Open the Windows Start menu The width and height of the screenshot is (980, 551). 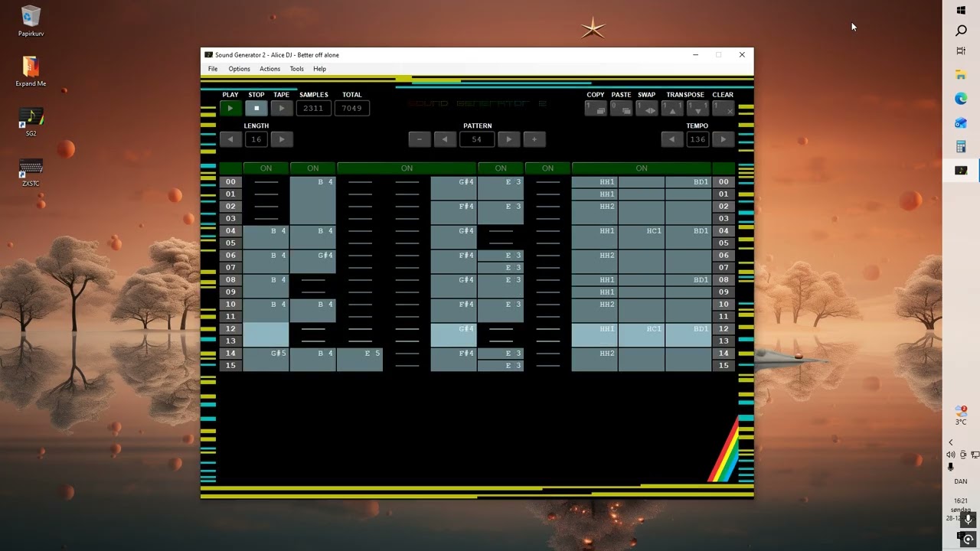click(x=961, y=10)
